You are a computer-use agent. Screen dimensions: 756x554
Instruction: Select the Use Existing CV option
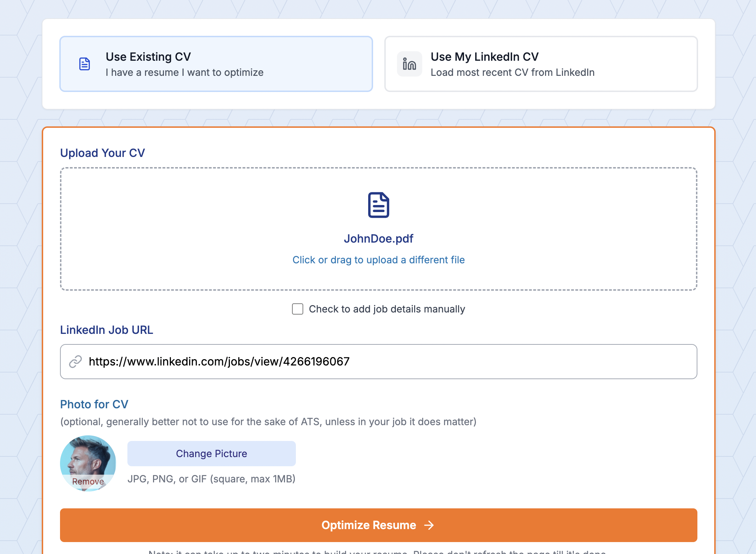[x=216, y=64]
